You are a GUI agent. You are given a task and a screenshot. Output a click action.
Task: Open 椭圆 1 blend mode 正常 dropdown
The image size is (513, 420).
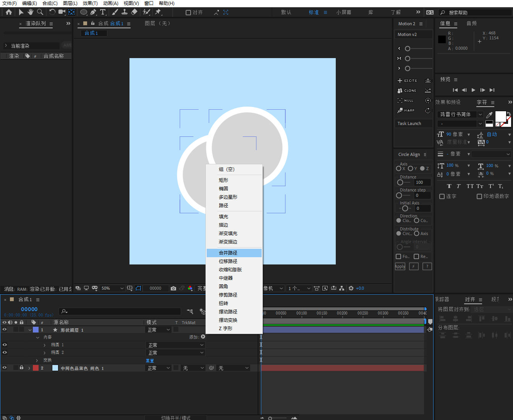pos(176,345)
